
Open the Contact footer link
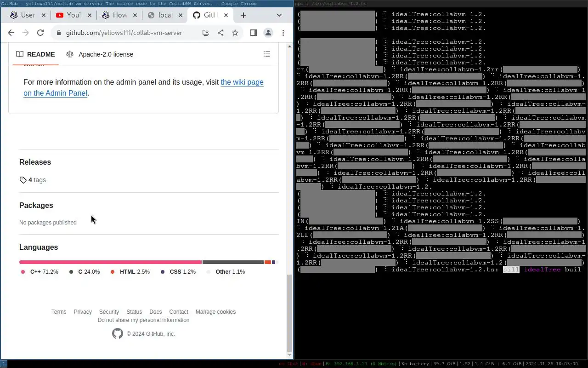[x=179, y=311]
